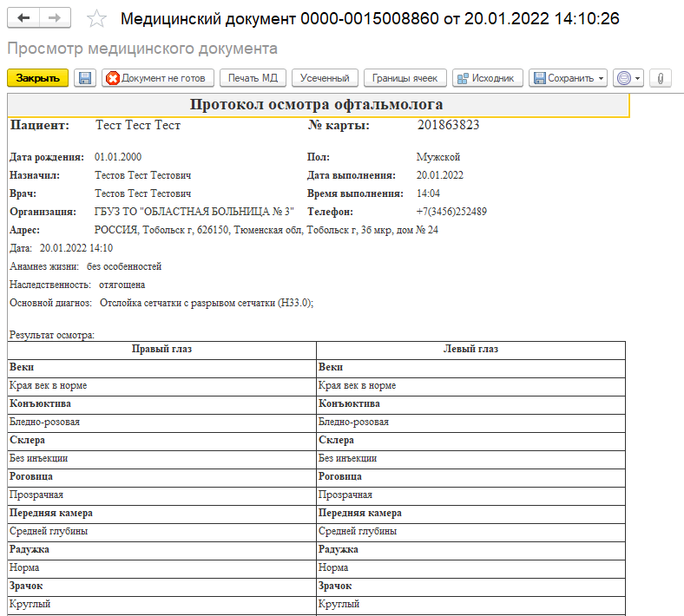The width and height of the screenshot is (684, 616).
Task: Select the card number 201863823
Action: point(448,126)
